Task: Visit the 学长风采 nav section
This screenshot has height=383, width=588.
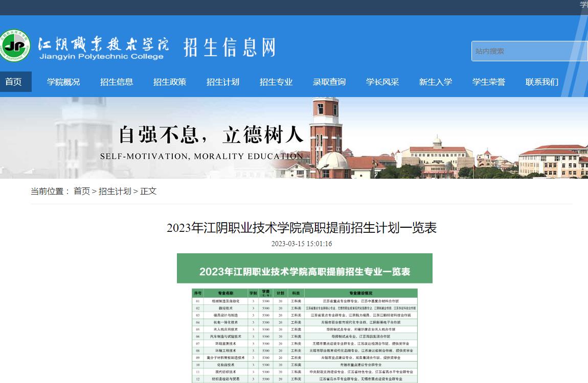Action: pos(382,82)
